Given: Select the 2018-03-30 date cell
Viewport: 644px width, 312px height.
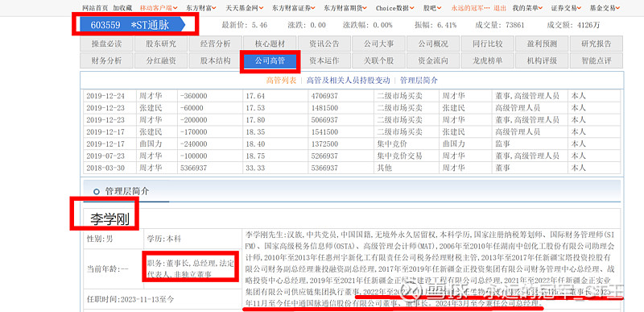Looking at the screenshot, I should pyautogui.click(x=109, y=168).
